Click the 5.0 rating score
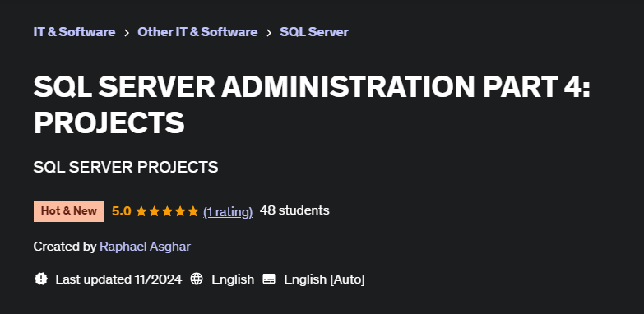 click(x=122, y=211)
